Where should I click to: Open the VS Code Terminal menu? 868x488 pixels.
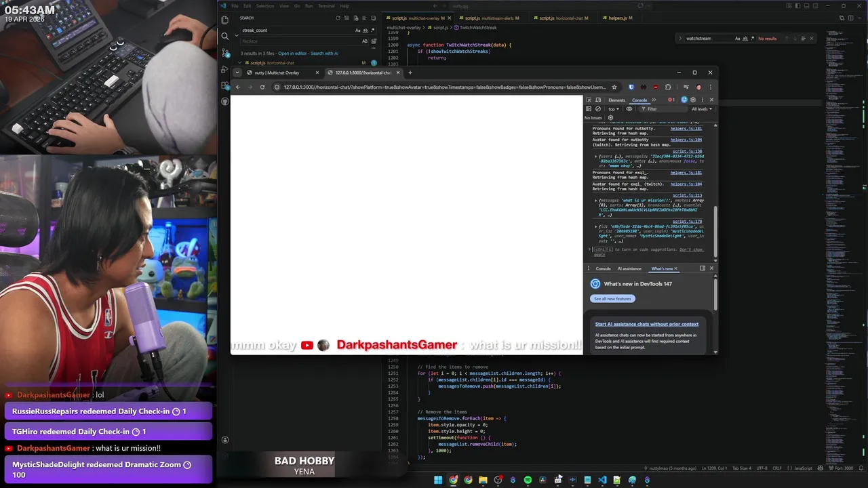(x=326, y=5)
